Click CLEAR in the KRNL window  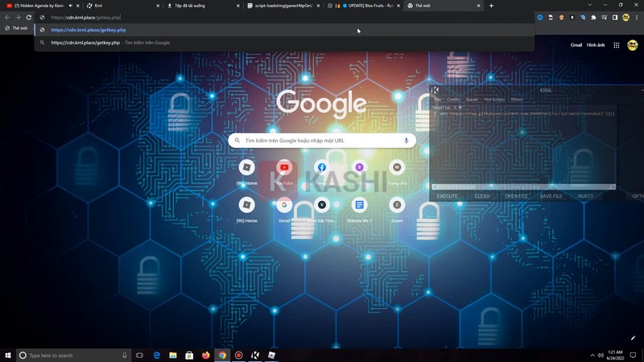(x=482, y=196)
